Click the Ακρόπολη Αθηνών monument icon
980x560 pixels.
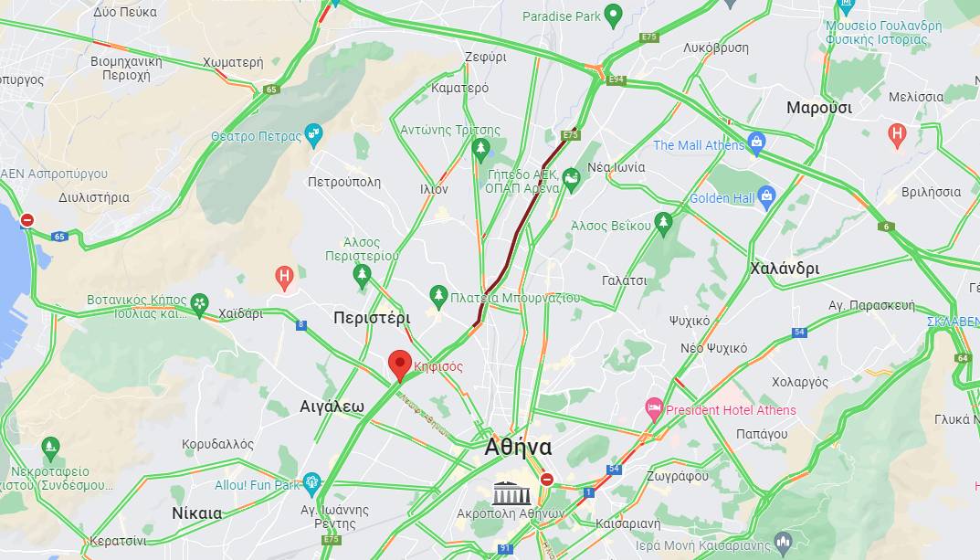coord(511,493)
